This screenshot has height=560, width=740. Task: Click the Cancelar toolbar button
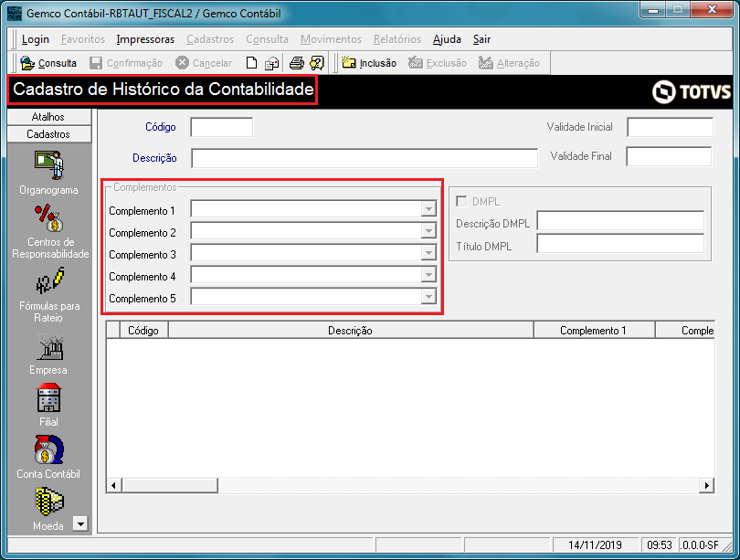click(x=204, y=63)
